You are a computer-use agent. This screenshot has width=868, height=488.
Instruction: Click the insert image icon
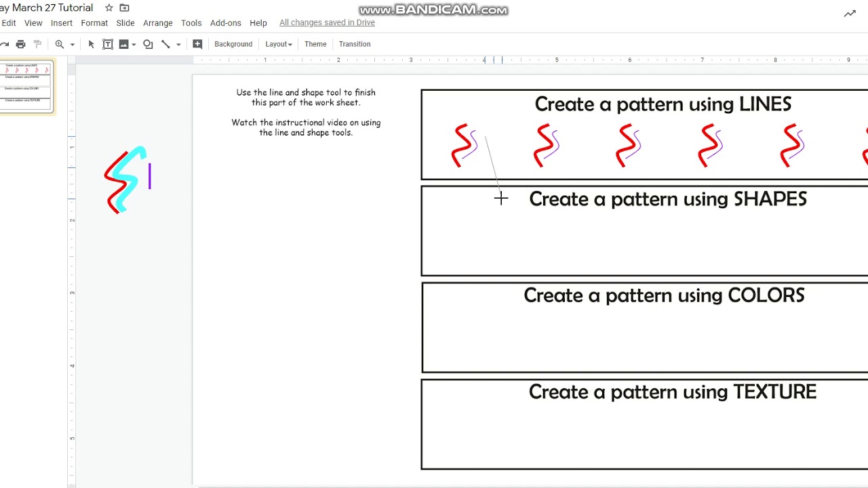[x=123, y=44]
